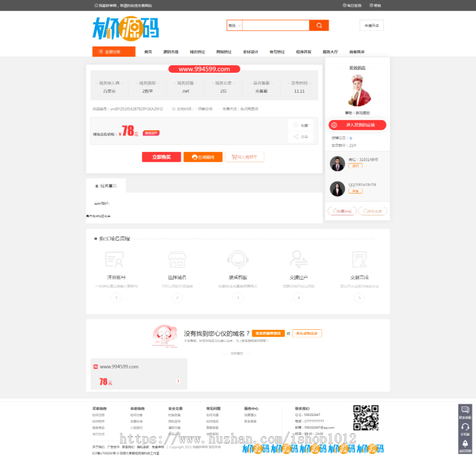Image resolution: width=476 pixels, height=459 pixels.
Task: Click the 免责声明 footer link
Action: click(x=158, y=447)
